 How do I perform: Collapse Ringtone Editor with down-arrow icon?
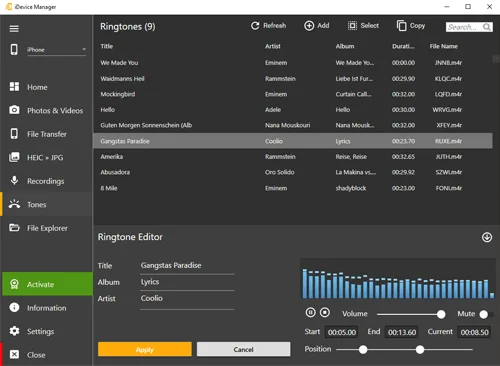coord(487,237)
